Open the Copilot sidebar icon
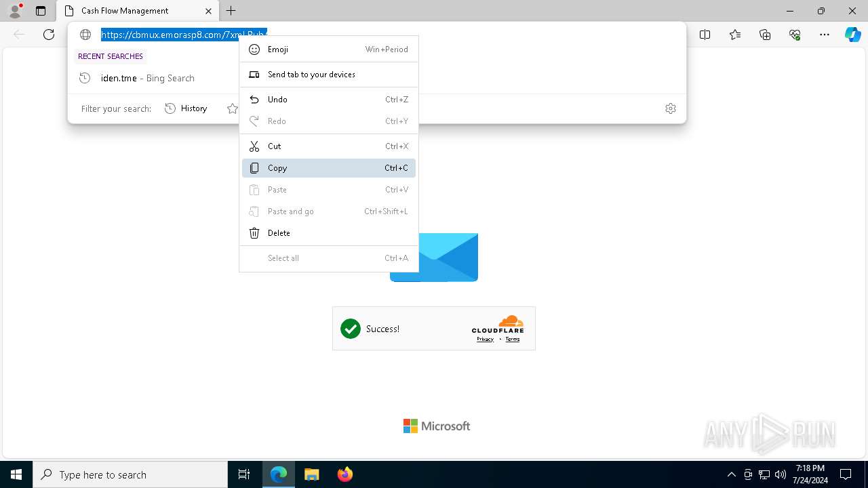The width and height of the screenshot is (868, 488). (852, 35)
